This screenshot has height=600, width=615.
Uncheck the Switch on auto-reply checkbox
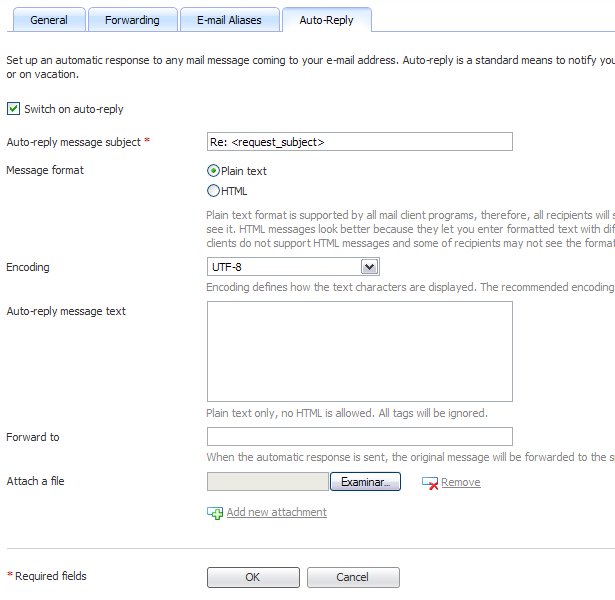pyautogui.click(x=13, y=109)
